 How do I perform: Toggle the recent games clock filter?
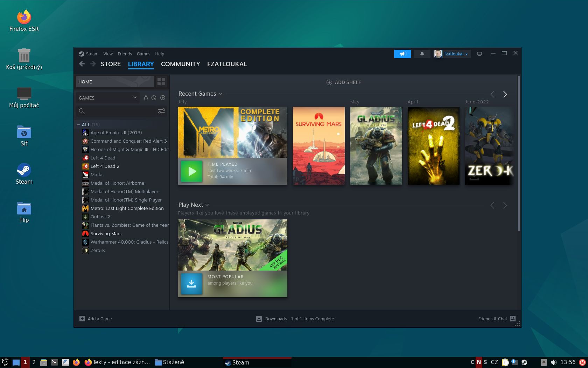154,98
